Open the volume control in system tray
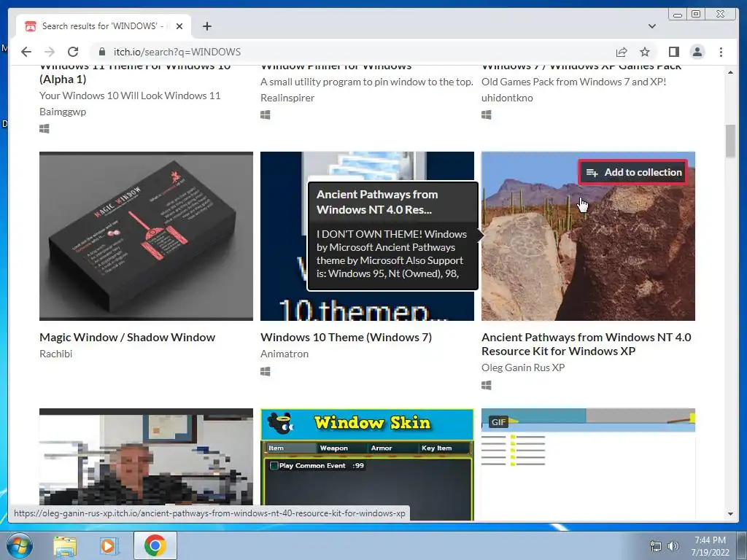This screenshot has height=560, width=747. (x=673, y=546)
